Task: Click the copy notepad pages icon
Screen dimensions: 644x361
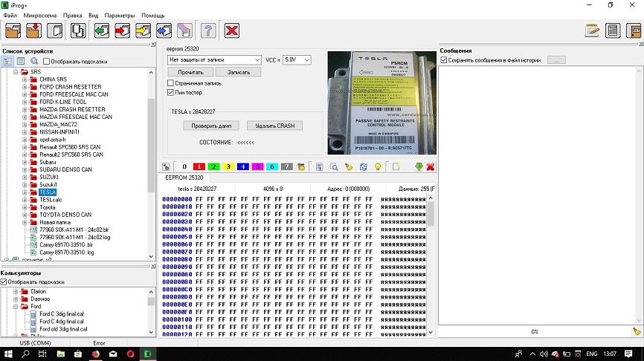Action: 78,30
